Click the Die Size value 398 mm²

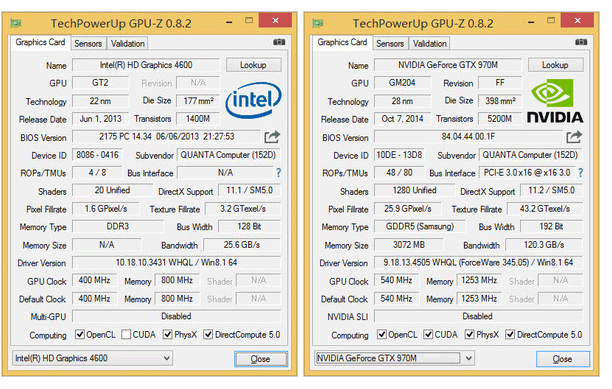click(x=500, y=101)
